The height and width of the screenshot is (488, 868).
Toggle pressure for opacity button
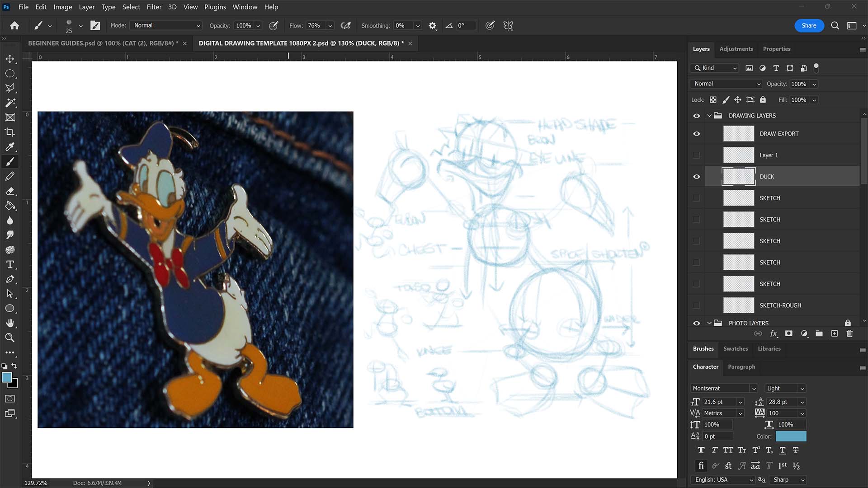click(x=274, y=26)
